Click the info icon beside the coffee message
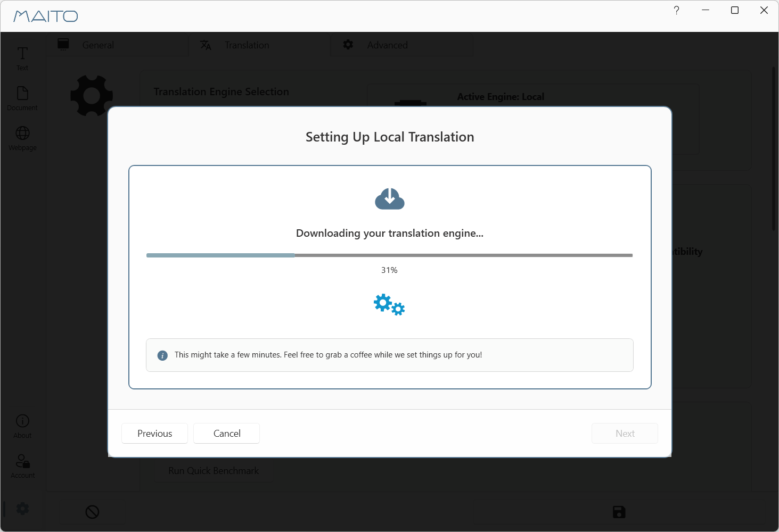 pos(162,355)
